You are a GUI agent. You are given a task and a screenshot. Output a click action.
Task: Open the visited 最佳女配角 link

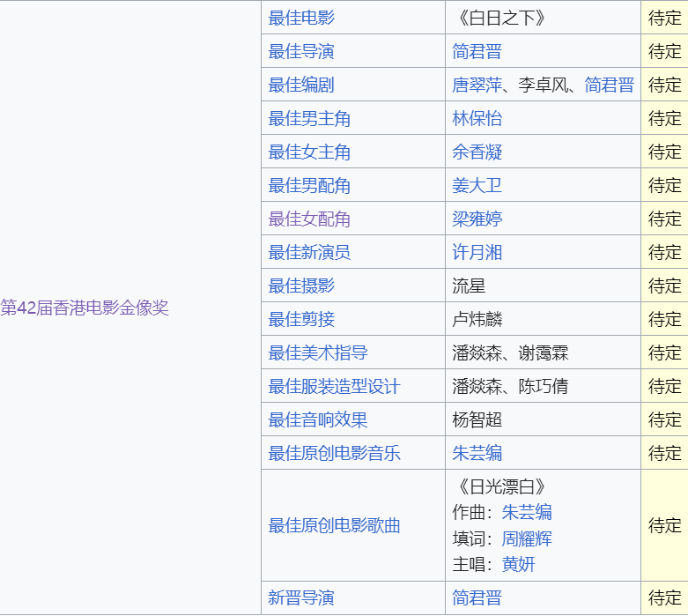pos(309,219)
